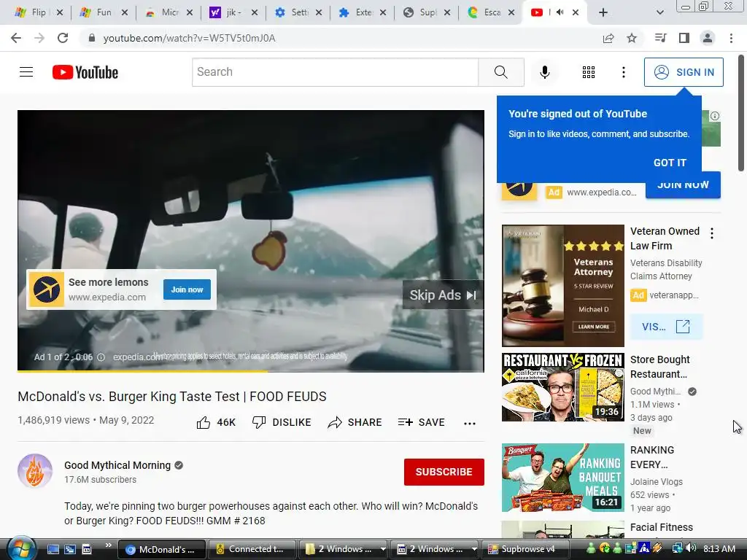Viewport: 747px width, 560px height.
Task: Open YouTube settings three-dot menu
Action: pos(623,72)
